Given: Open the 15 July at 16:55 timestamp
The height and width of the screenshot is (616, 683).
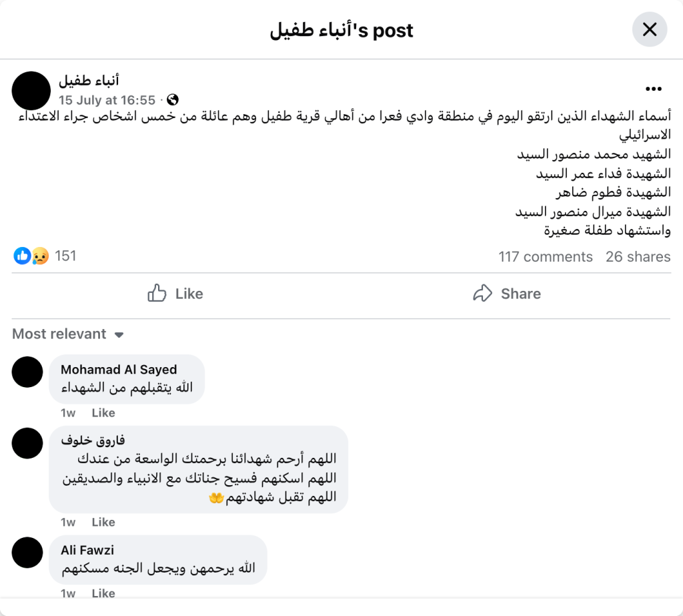Looking at the screenshot, I should pos(107,100).
